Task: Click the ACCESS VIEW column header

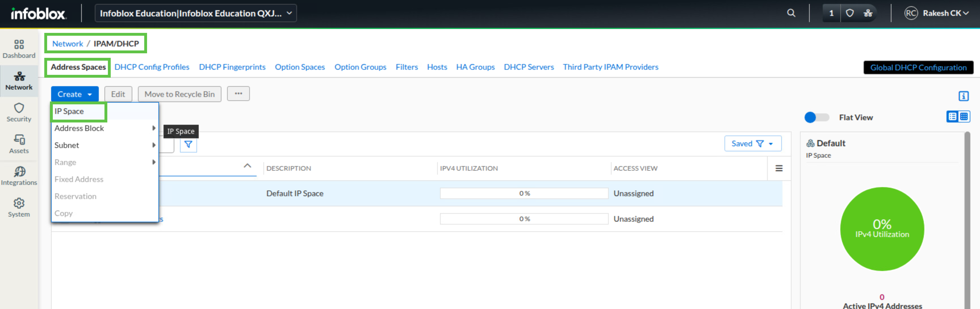Action: [635, 168]
